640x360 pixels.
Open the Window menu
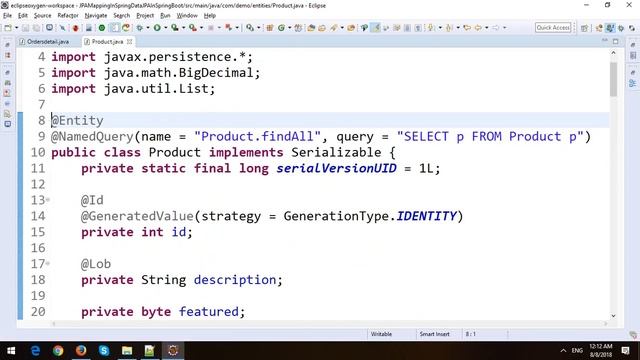(x=187, y=16)
